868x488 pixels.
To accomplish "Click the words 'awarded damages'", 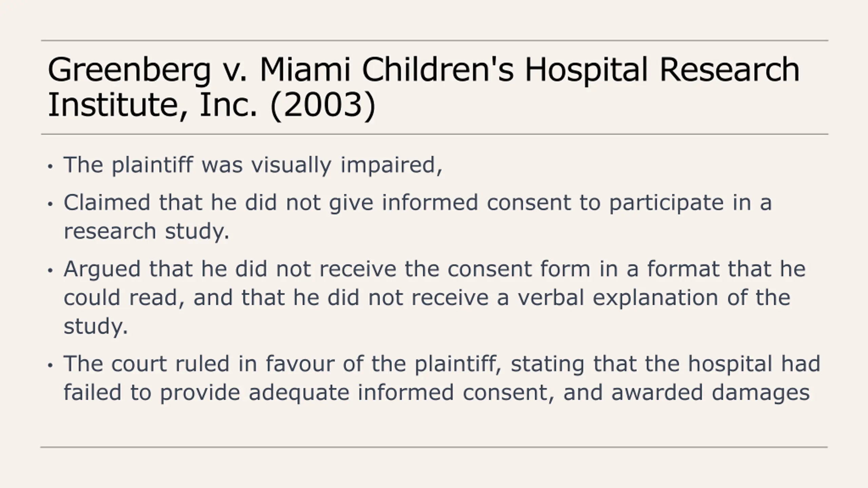I will (x=710, y=392).
